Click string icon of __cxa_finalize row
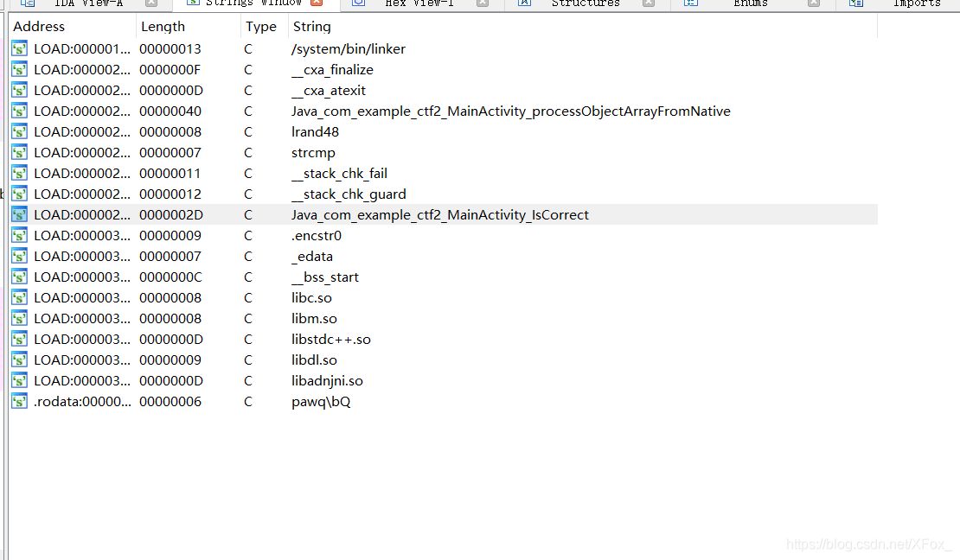960x560 pixels. coord(20,70)
